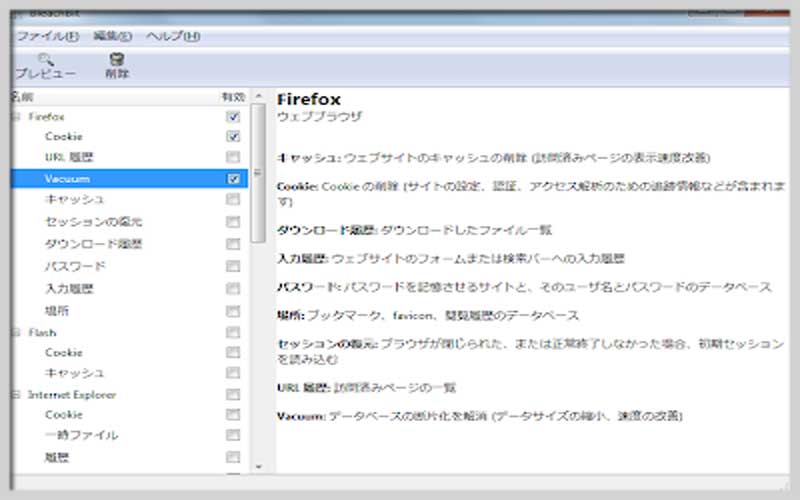
Task: Enable キャッシュ checkbox under Flash
Action: (x=233, y=373)
